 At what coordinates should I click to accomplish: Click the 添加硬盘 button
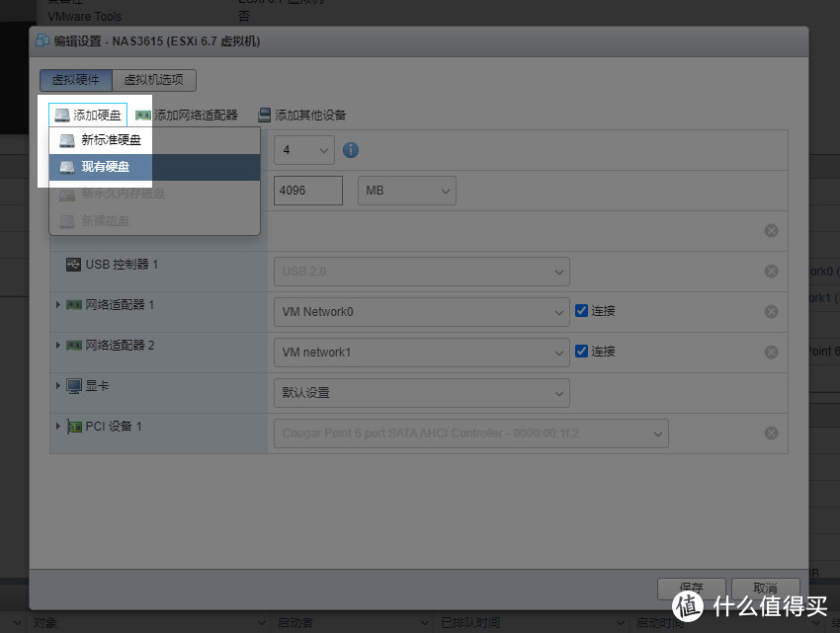click(88, 116)
